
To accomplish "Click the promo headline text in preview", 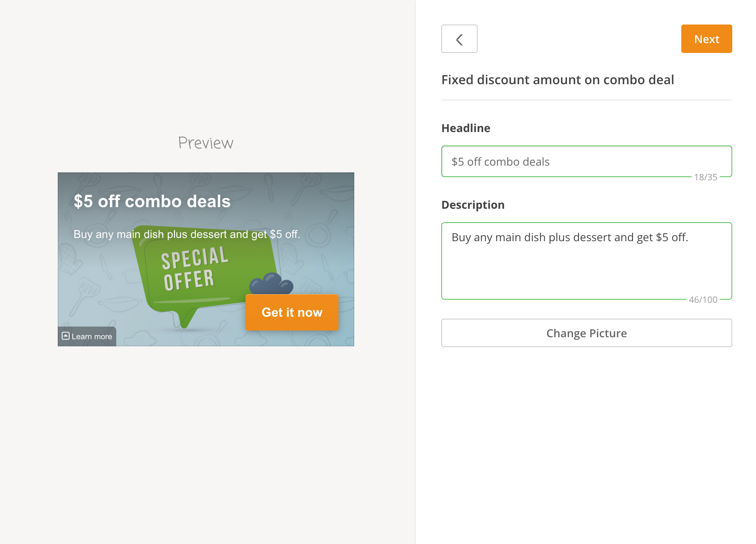I will [152, 201].
